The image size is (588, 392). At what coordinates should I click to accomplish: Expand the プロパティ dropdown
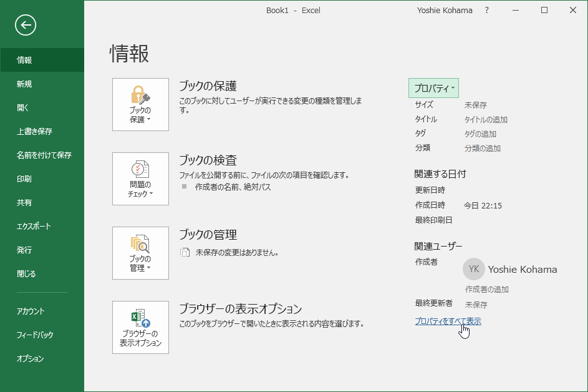[x=434, y=88]
